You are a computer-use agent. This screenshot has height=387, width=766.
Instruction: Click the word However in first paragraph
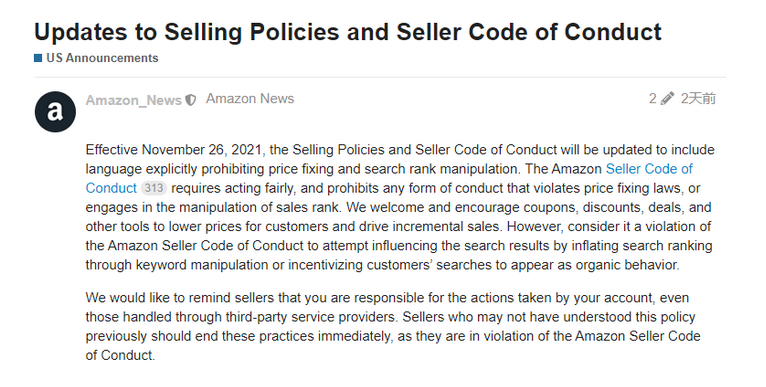tap(533, 226)
